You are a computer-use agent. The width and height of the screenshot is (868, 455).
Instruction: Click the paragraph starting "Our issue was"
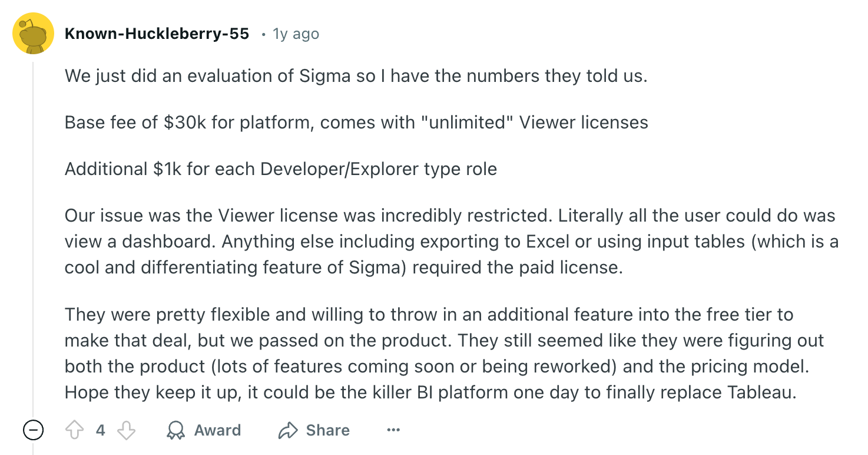click(x=451, y=241)
